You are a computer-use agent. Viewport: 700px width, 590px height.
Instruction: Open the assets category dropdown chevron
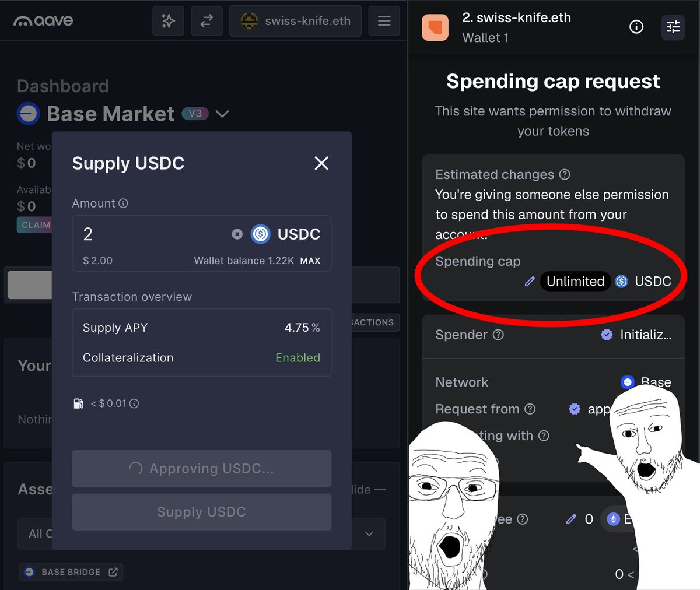click(x=369, y=534)
